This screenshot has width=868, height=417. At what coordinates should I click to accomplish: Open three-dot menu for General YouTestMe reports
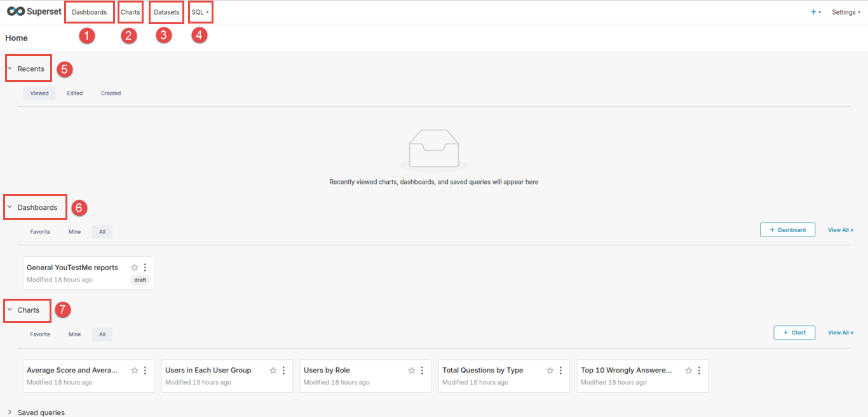pos(145,268)
